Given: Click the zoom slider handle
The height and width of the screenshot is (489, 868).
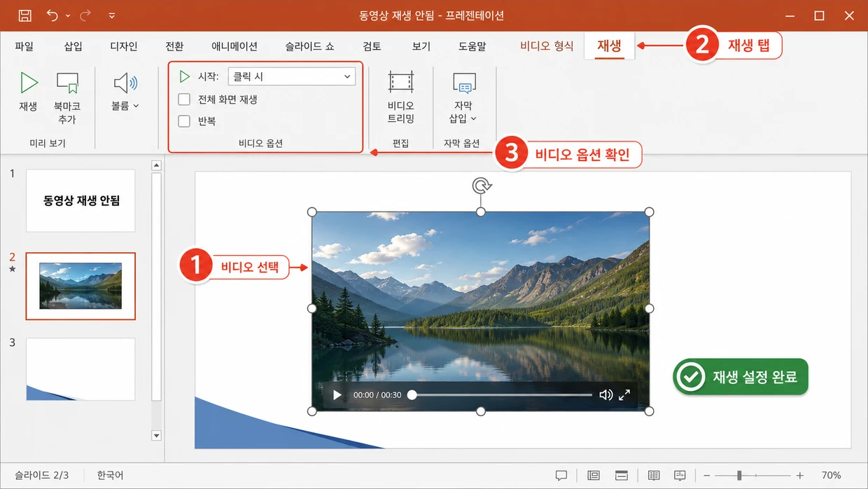Looking at the screenshot, I should pyautogui.click(x=739, y=476).
